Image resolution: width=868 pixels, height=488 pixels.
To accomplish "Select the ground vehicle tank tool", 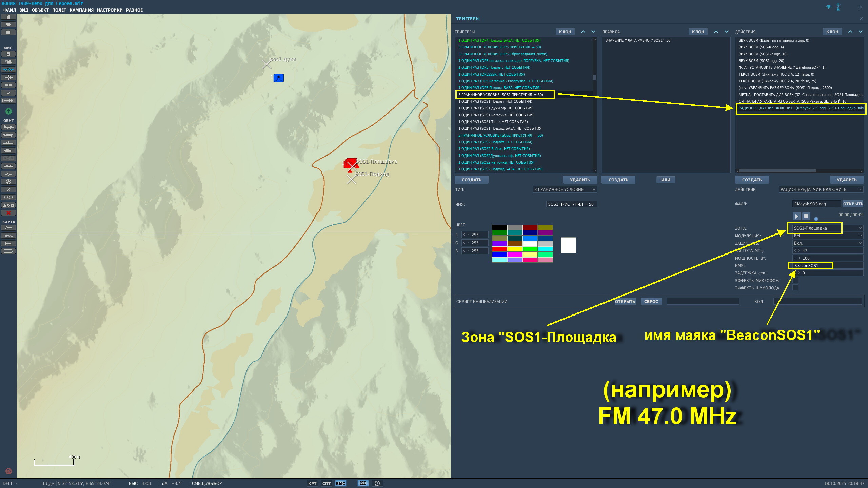I will pos(8,150).
